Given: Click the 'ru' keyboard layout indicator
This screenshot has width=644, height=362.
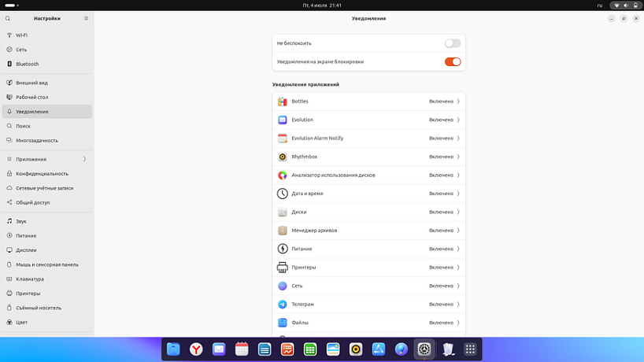Looking at the screenshot, I should point(600,6).
